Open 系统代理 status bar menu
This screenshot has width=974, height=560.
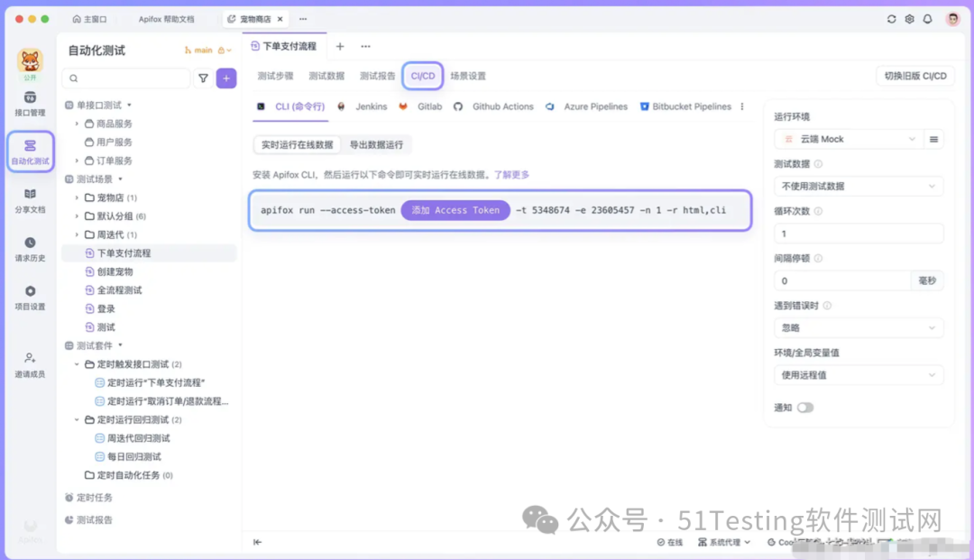click(x=723, y=542)
